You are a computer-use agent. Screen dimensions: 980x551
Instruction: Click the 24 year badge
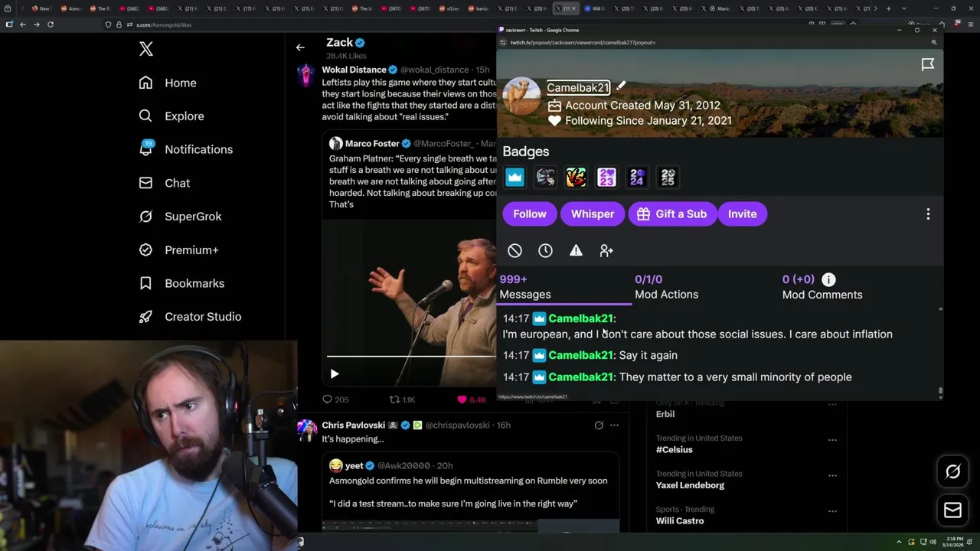[637, 178]
